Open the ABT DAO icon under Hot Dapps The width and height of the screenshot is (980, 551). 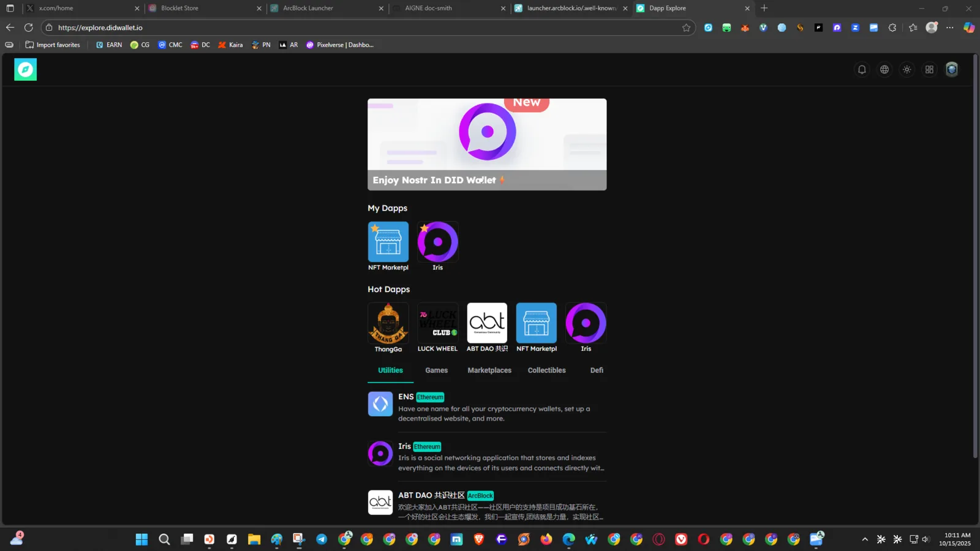tap(487, 323)
